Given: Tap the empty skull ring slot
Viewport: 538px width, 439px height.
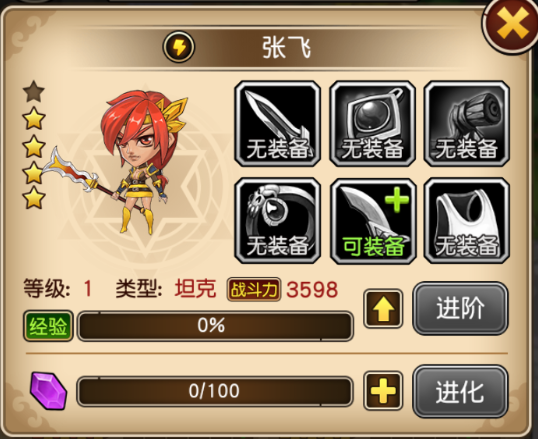Looking at the screenshot, I should point(277,221).
